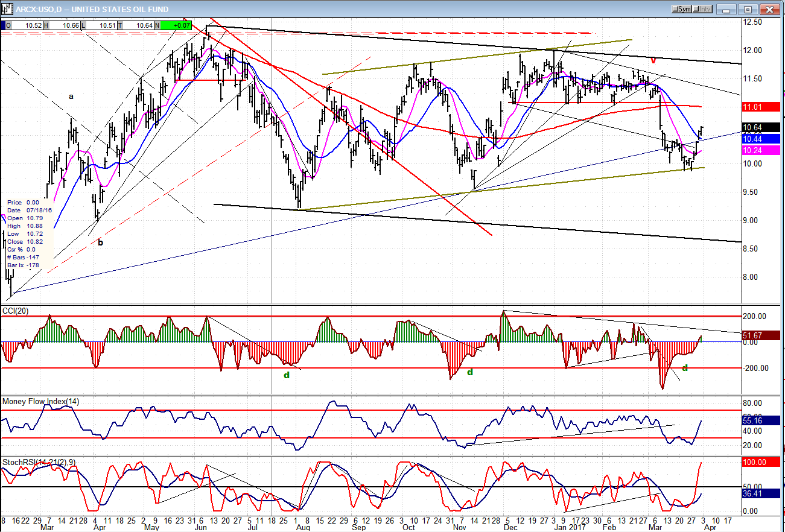Click the Open 10.79 row in data box

pyautogui.click(x=24, y=218)
